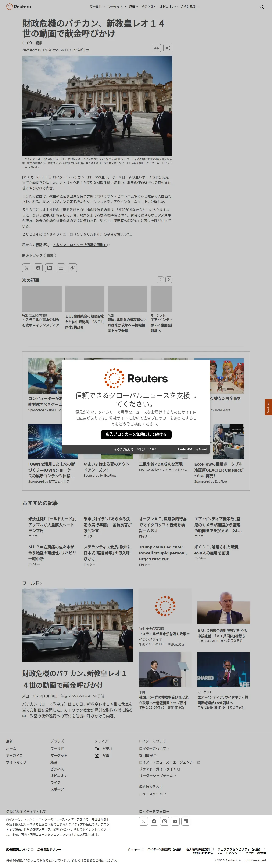
Task: Open 個人情報保護方針 footer link
Action: [x=200, y=849]
